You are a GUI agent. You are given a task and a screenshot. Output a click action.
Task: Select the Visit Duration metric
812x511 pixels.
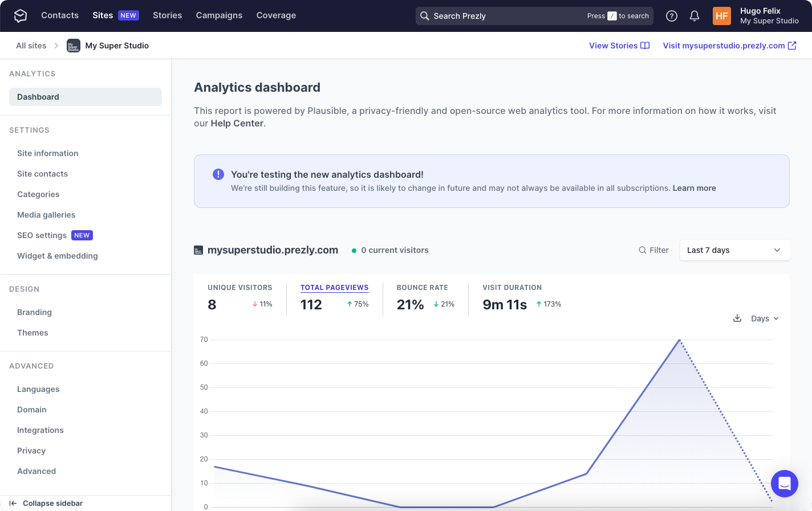point(522,299)
